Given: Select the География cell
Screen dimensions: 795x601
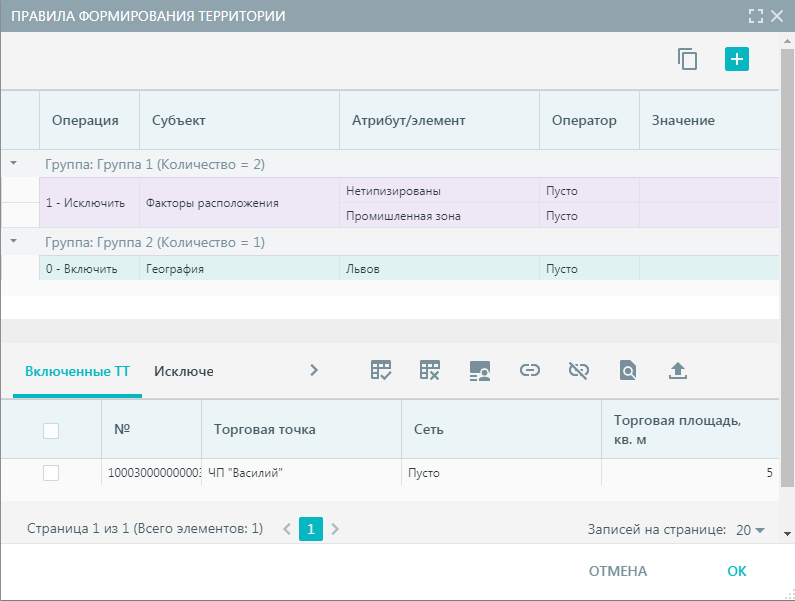Looking at the screenshot, I should (x=239, y=268).
